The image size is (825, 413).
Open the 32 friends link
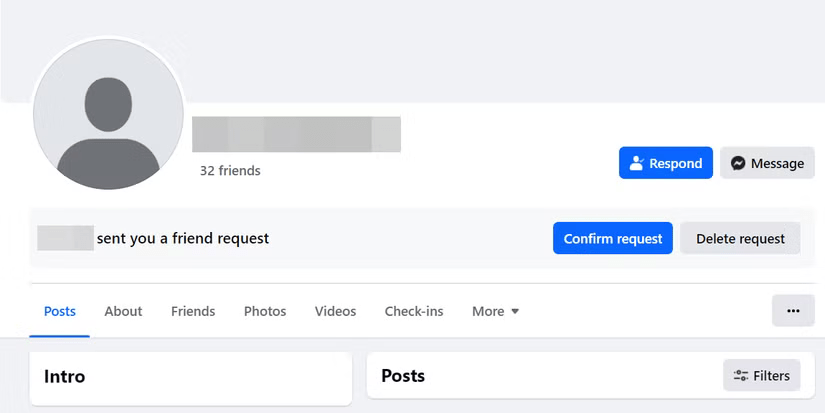click(230, 171)
